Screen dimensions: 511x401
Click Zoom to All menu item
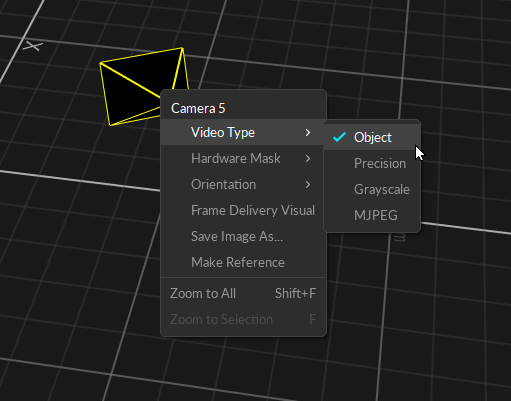tap(243, 293)
